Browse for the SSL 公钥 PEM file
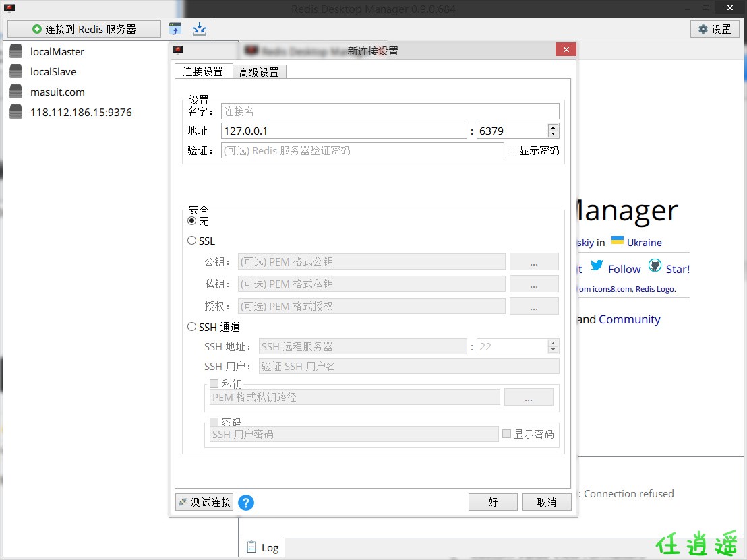Viewport: 747px width, 560px height. coord(534,261)
